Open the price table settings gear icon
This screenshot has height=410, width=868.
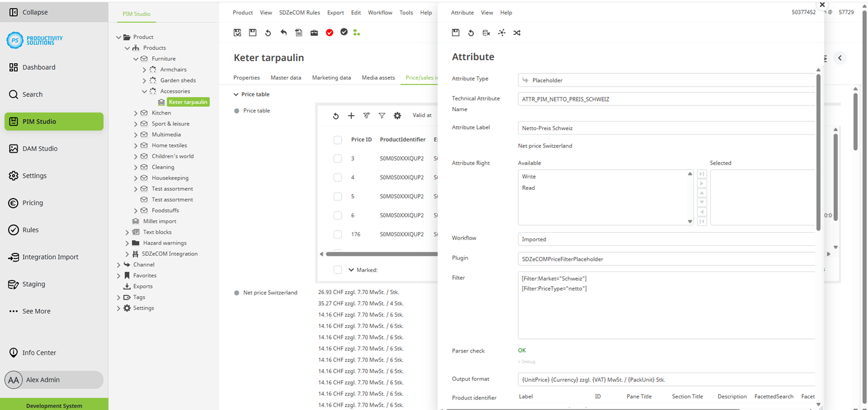click(397, 115)
